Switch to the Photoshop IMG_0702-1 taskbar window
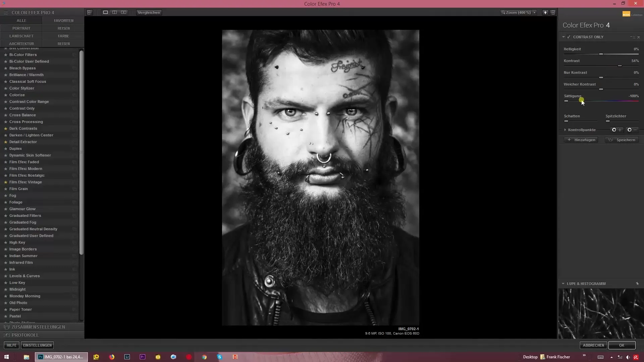 61,357
